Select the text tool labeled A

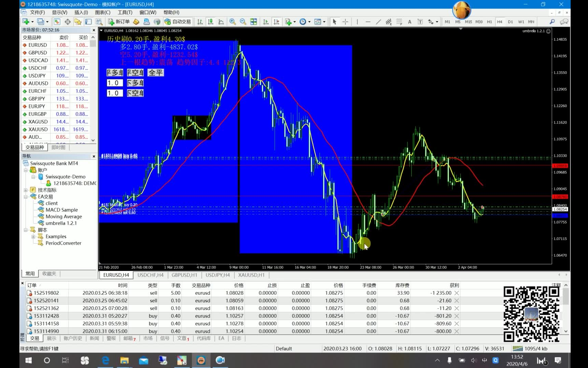410,21
